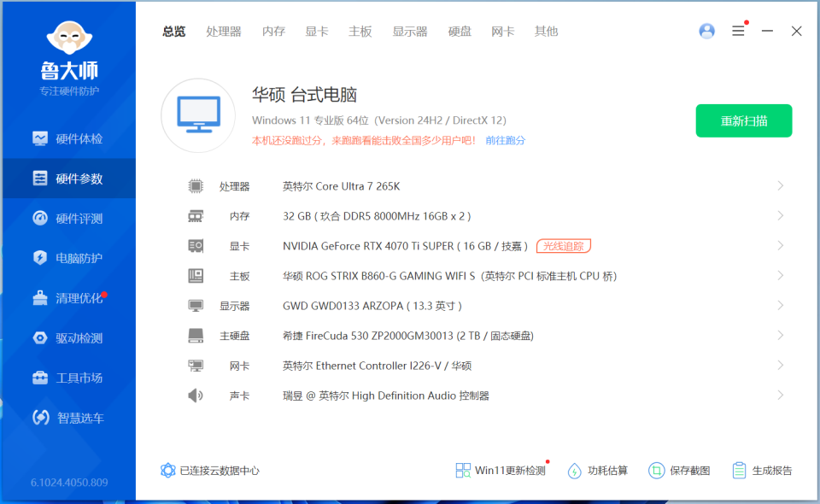Click the 华硕 台式电脑 title

(x=304, y=95)
